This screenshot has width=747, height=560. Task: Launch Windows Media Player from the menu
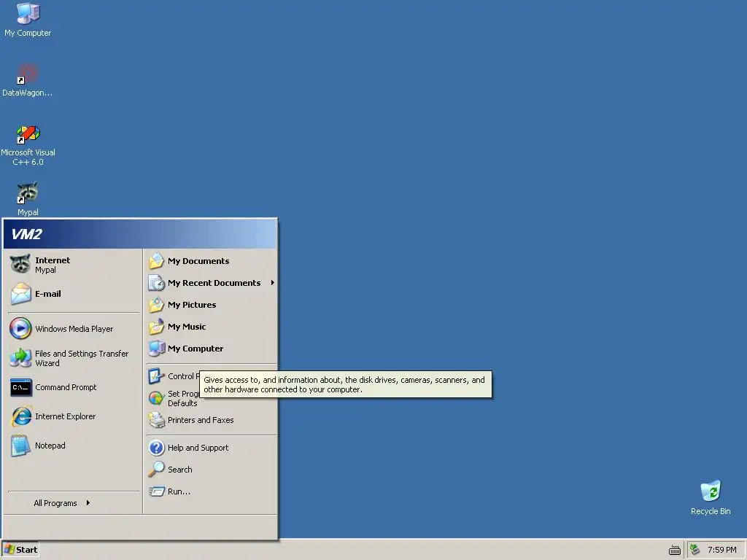[x=74, y=329]
